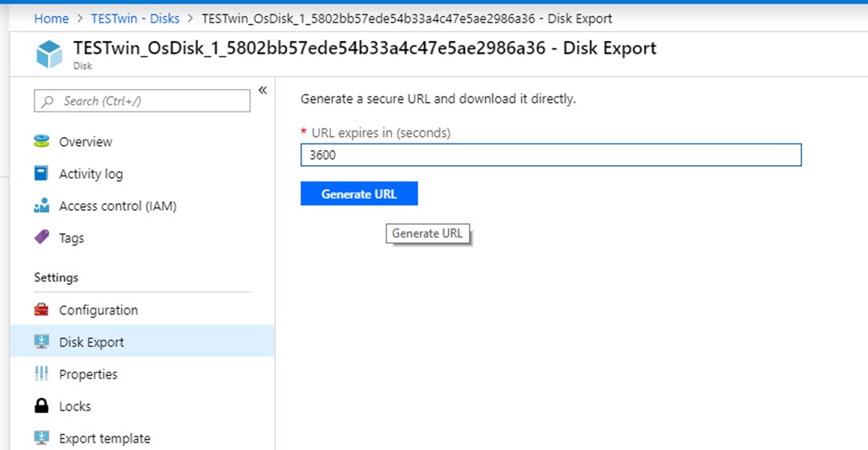Click the Access control (IAM) icon
This screenshot has height=450, width=868.
[x=42, y=206]
